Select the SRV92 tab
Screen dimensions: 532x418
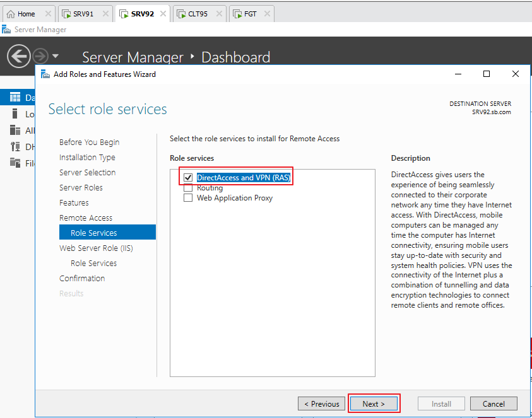[x=142, y=14]
